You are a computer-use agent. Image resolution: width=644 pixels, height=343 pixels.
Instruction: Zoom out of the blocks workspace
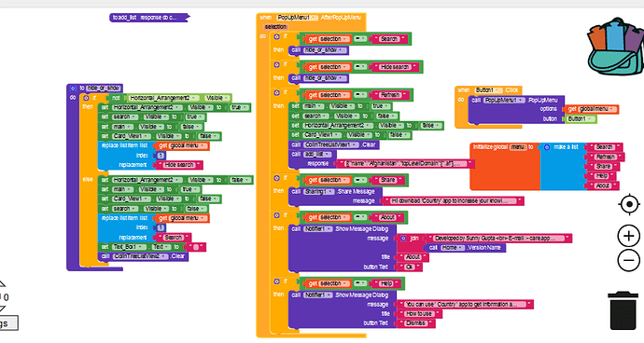point(629,260)
